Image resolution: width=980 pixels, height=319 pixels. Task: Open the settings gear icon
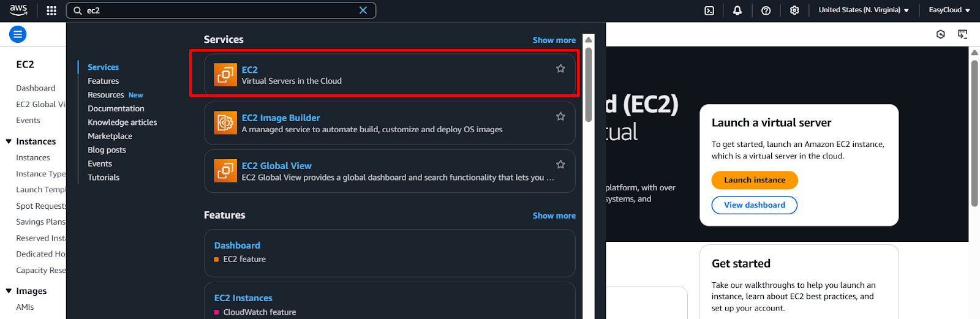[794, 10]
